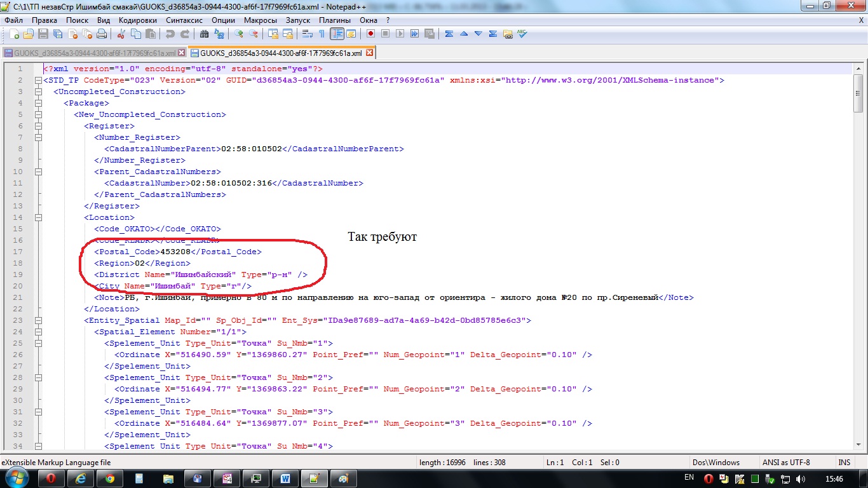The image size is (868, 488).
Task: Click the Close All toolbar icon
Action: pyautogui.click(x=87, y=34)
